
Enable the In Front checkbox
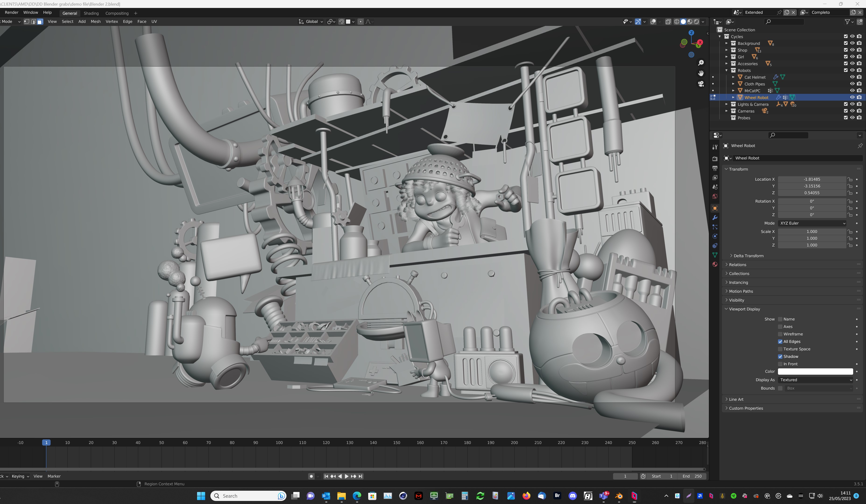[780, 364]
